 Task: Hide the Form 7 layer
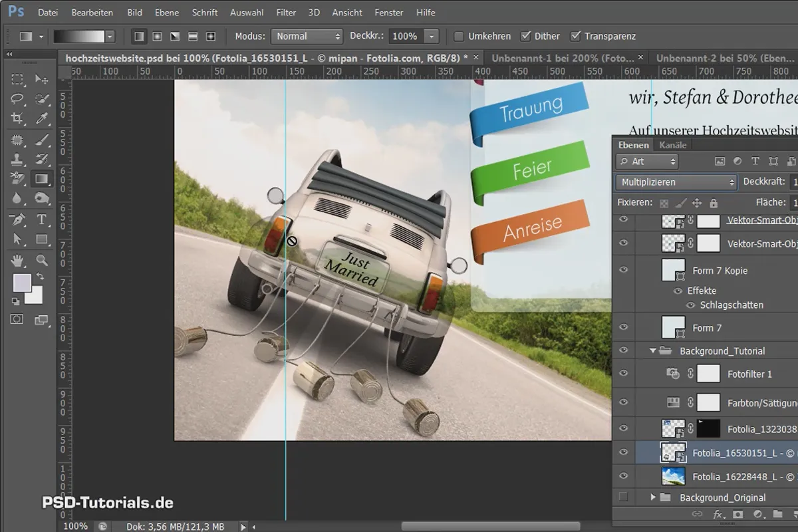tap(623, 327)
